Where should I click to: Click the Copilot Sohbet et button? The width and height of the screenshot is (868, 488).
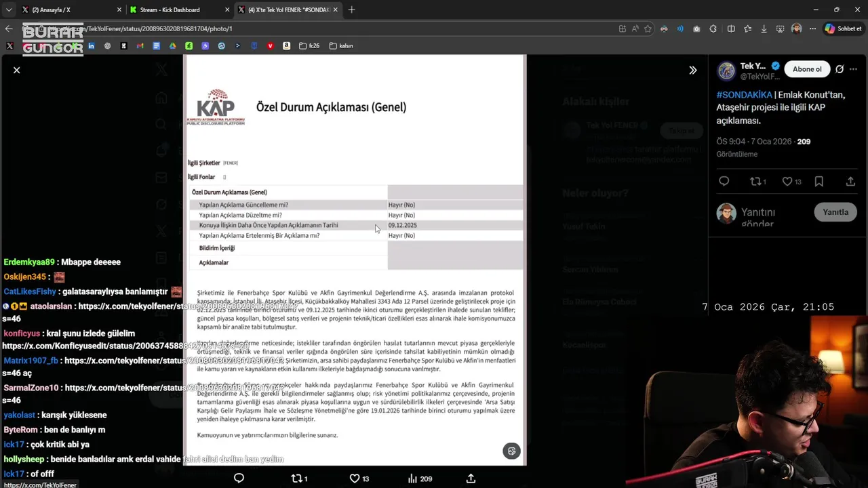click(844, 28)
